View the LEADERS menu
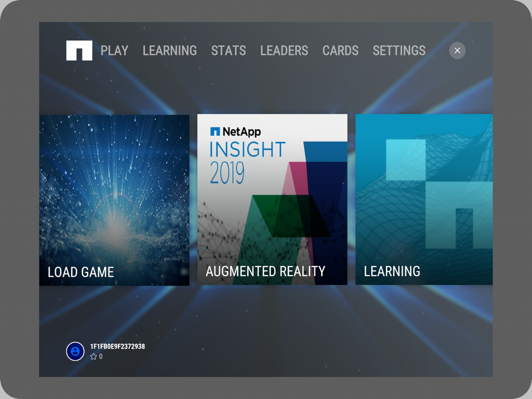The height and width of the screenshot is (399, 532). pyautogui.click(x=284, y=51)
